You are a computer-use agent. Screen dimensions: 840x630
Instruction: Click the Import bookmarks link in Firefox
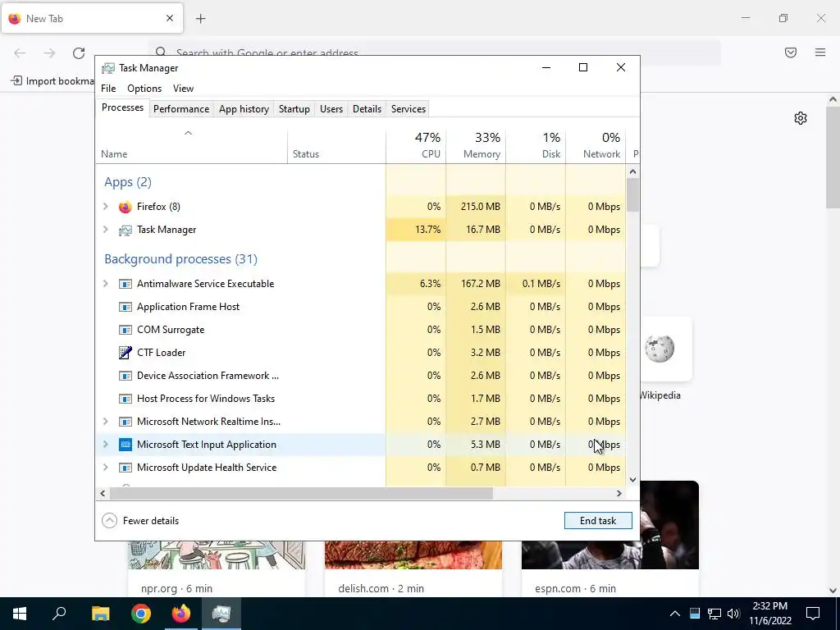(52, 81)
